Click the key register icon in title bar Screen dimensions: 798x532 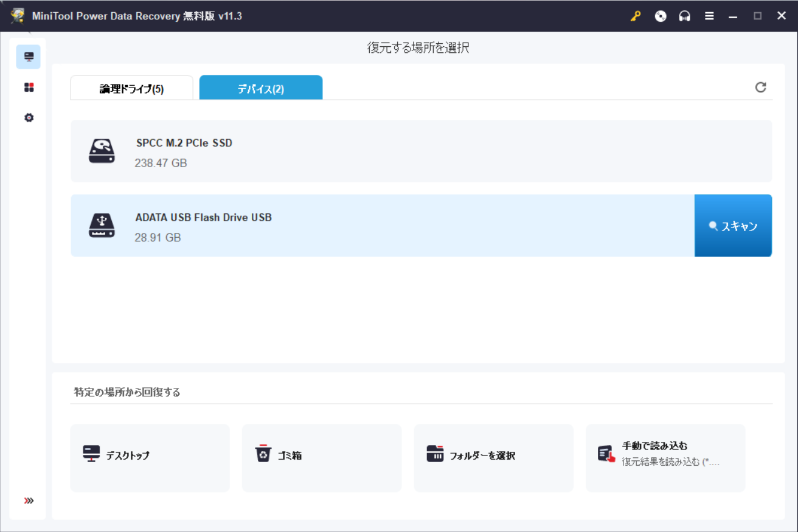[636, 16]
